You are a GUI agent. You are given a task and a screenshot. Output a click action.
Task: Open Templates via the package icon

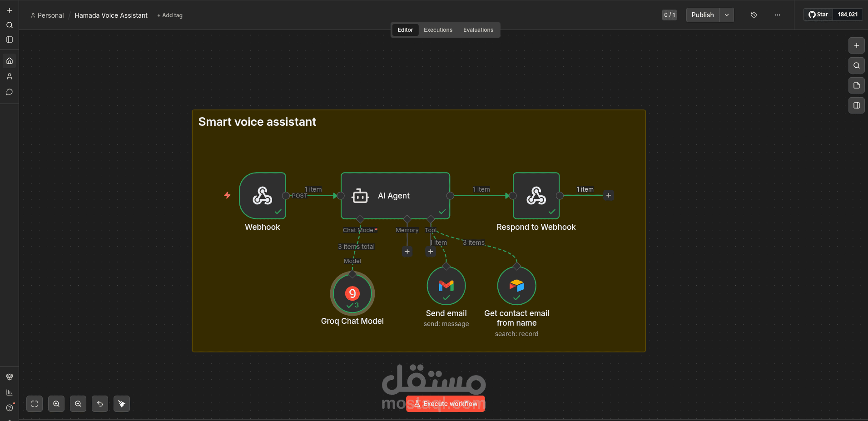click(9, 376)
